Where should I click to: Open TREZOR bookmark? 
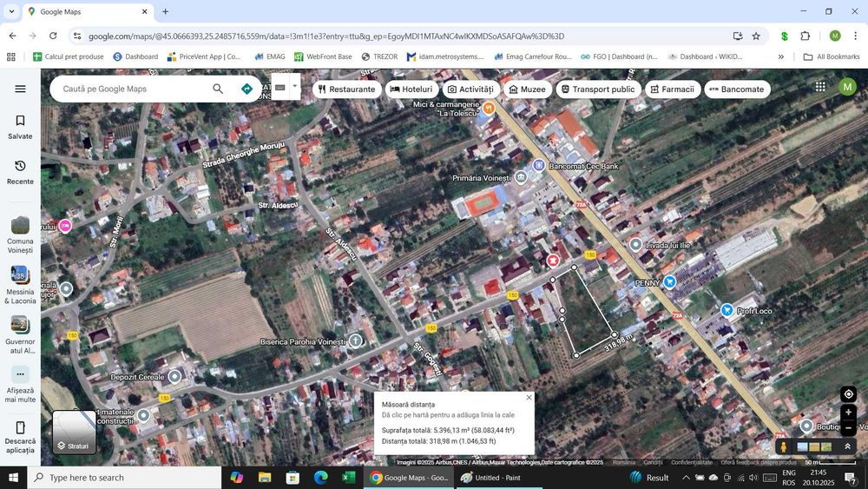pyautogui.click(x=380, y=56)
